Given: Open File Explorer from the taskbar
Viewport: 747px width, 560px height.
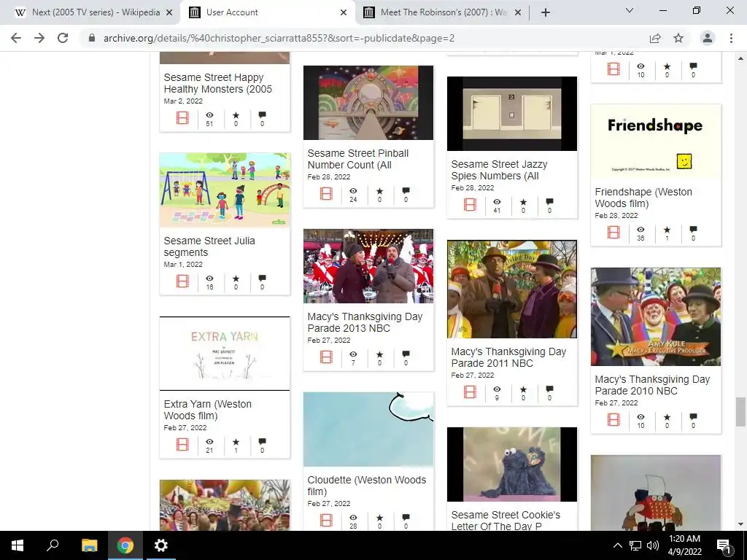Looking at the screenshot, I should tap(89, 545).
